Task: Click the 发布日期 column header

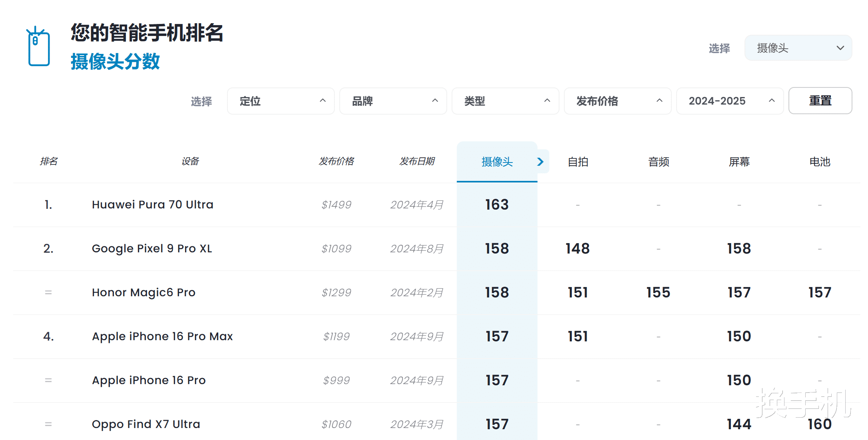Action: (x=417, y=161)
